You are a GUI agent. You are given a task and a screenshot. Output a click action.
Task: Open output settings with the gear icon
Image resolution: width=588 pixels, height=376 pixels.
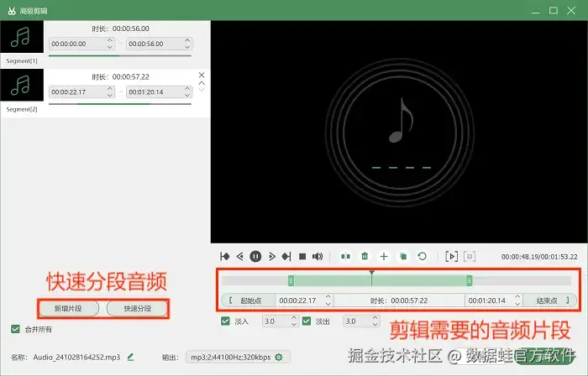coord(279,358)
